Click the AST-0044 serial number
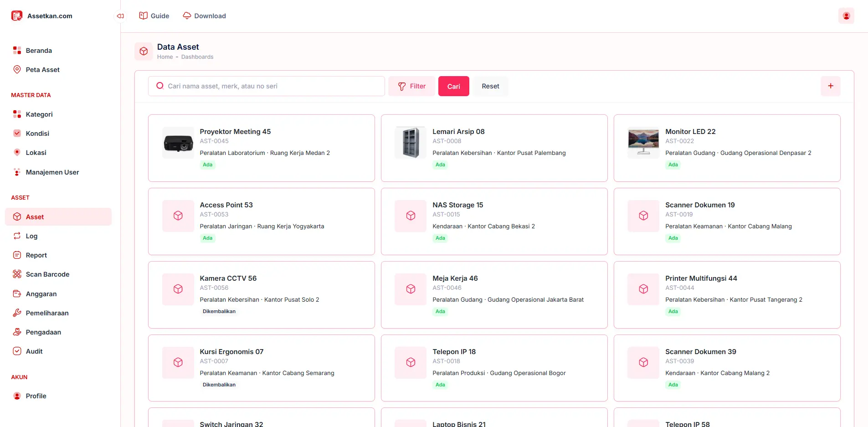Screen dimensions: 868x427 pyautogui.click(x=680, y=288)
